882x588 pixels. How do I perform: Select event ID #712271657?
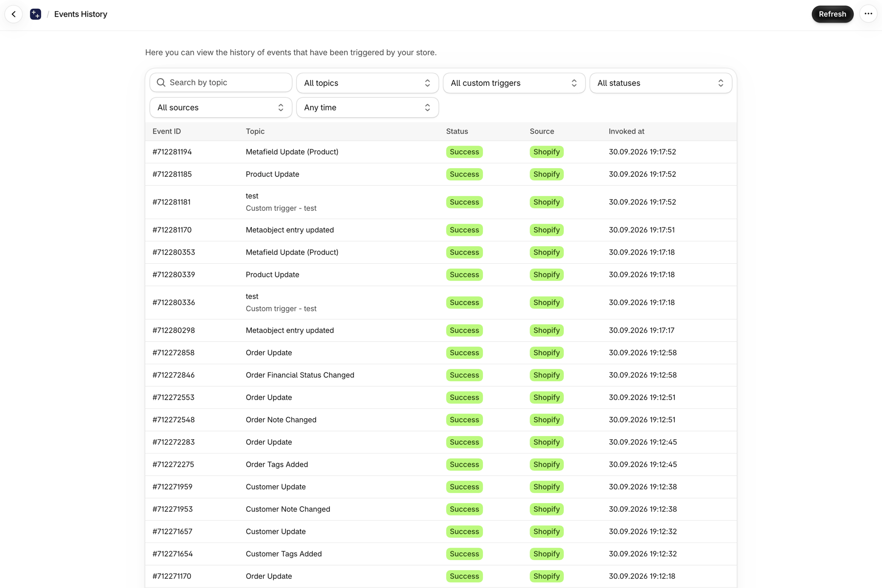(x=173, y=531)
